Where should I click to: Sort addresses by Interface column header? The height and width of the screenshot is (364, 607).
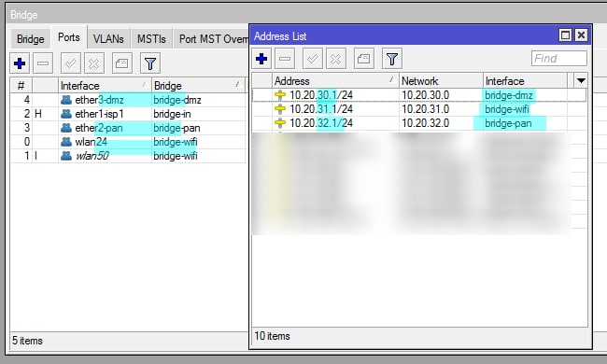pyautogui.click(x=525, y=81)
